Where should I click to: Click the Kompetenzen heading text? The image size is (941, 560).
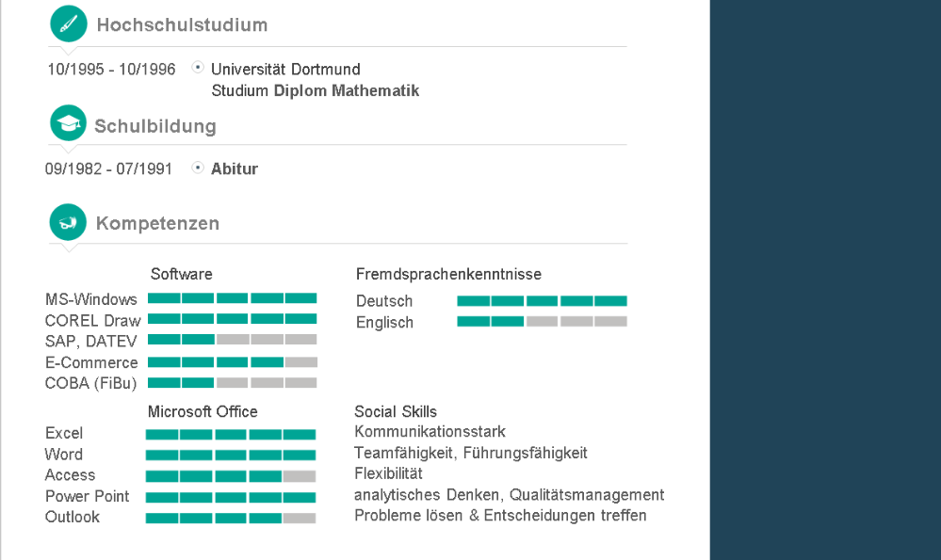(x=157, y=224)
